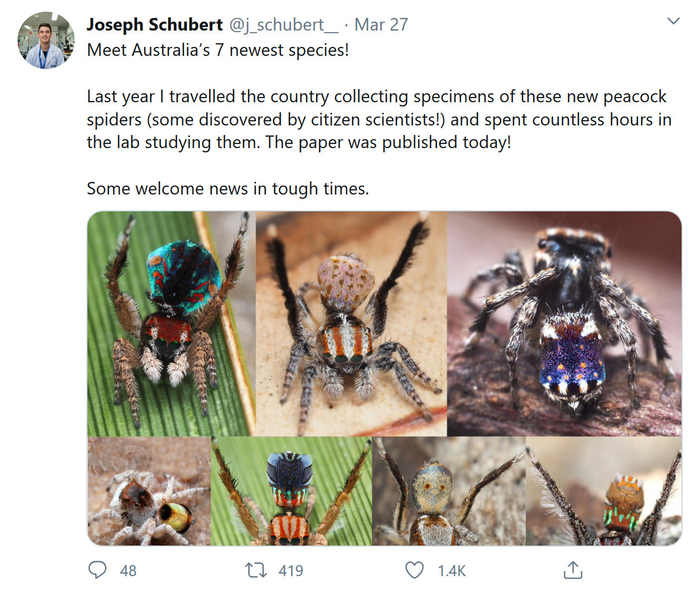Open the yellow-ringed abdomen spider photo

click(149, 491)
